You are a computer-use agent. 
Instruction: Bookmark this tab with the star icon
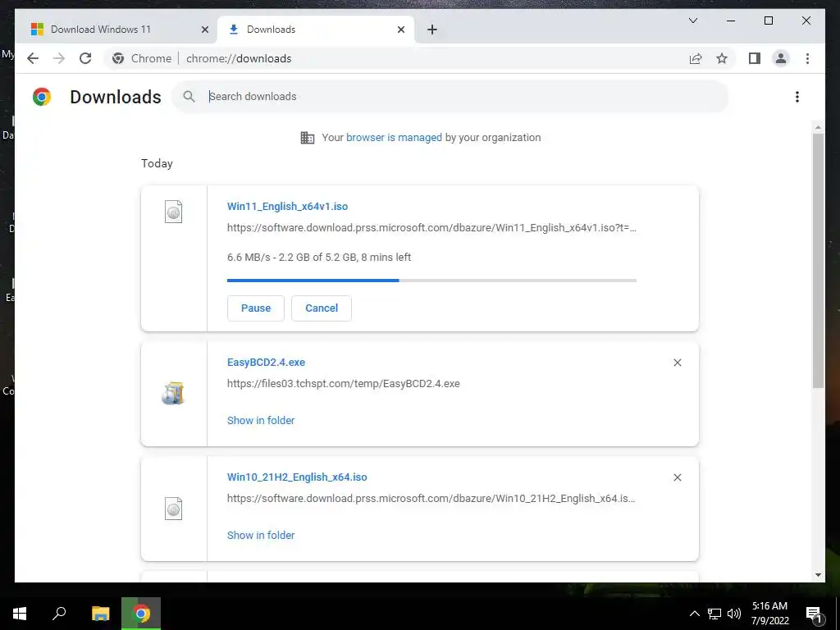[x=722, y=58]
